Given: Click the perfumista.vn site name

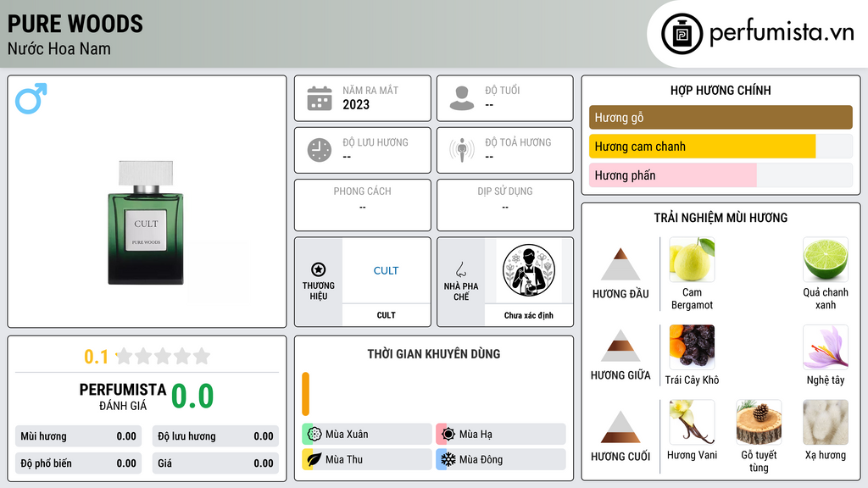Looking at the screenshot, I should (x=782, y=32).
